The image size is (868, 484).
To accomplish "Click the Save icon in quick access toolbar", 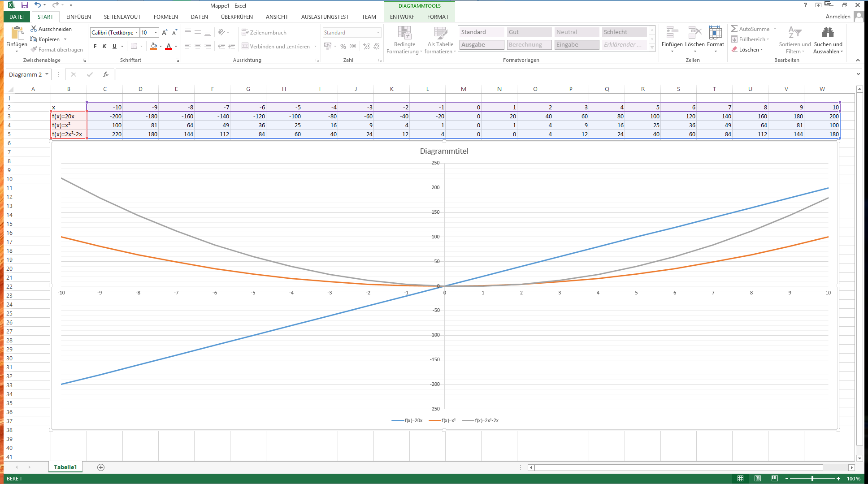I will (x=25, y=5).
